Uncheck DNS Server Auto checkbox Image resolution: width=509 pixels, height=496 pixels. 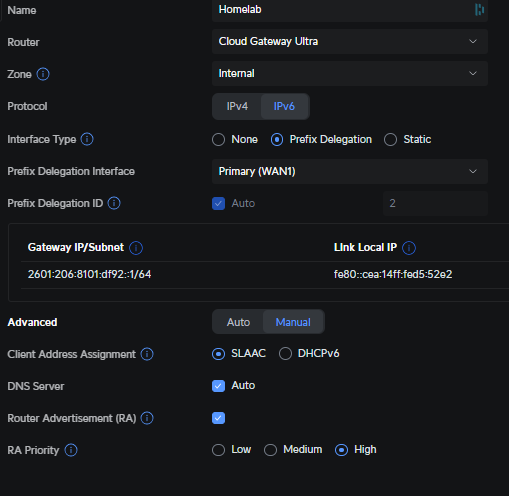(x=218, y=386)
